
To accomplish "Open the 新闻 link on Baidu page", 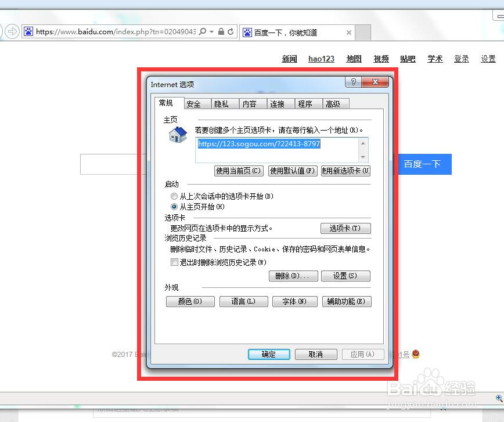I will [289, 59].
